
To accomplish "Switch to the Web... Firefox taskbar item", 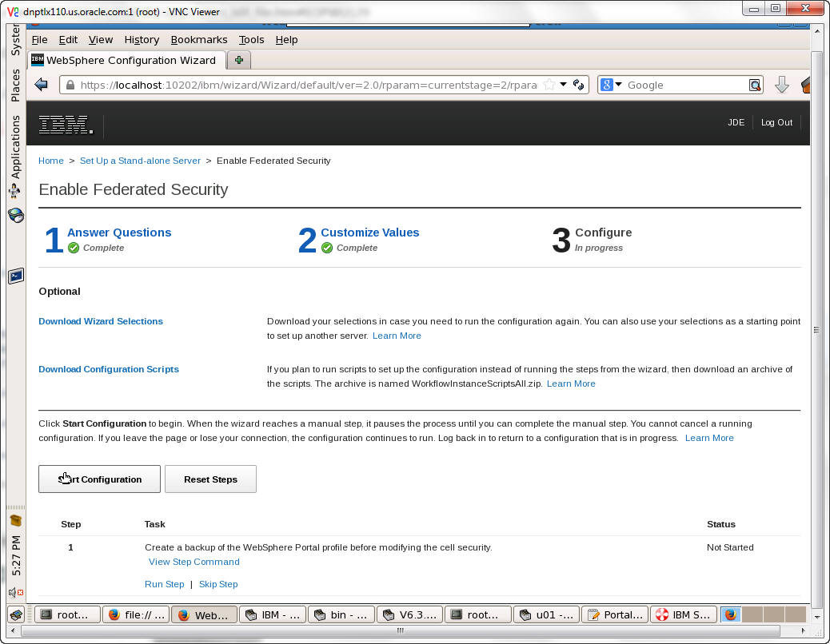I will pos(204,615).
